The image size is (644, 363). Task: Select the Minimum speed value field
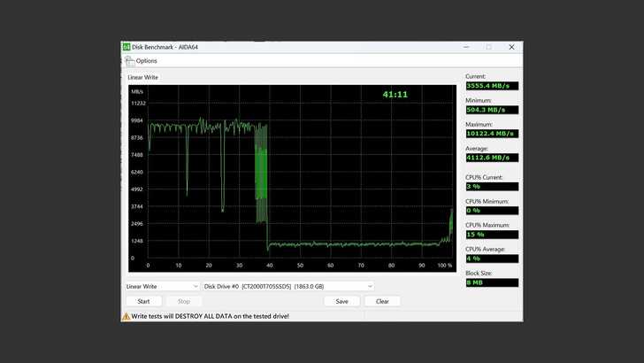pyautogui.click(x=491, y=110)
